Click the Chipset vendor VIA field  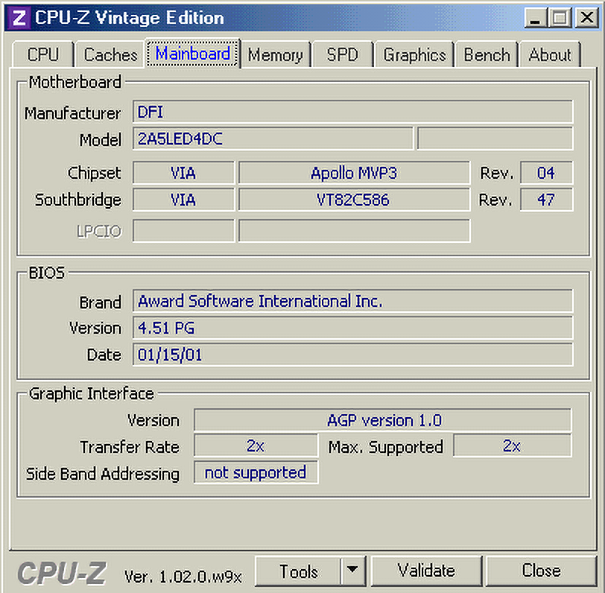(x=183, y=173)
